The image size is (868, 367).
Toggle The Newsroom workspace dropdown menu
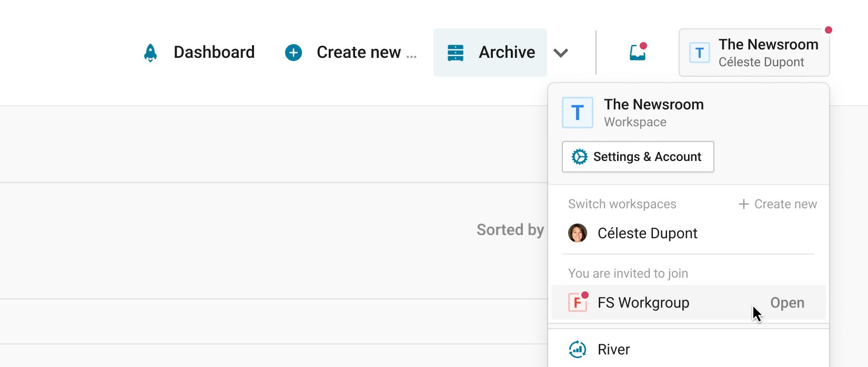754,53
